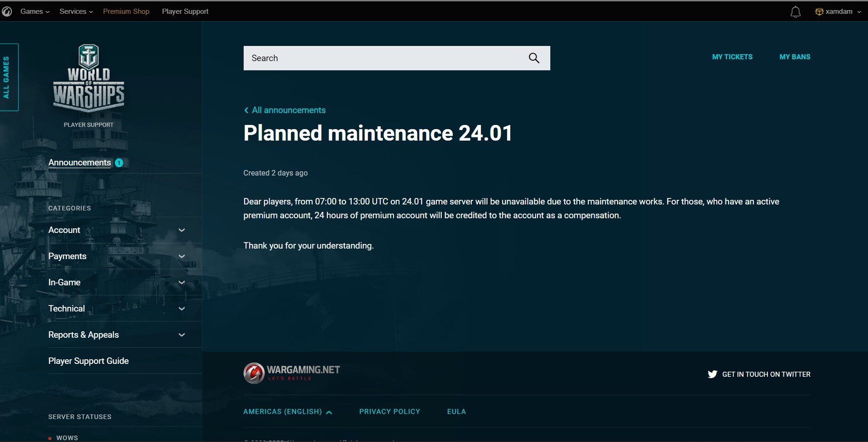Open the notifications bell
This screenshot has height=442, width=868.
point(795,12)
